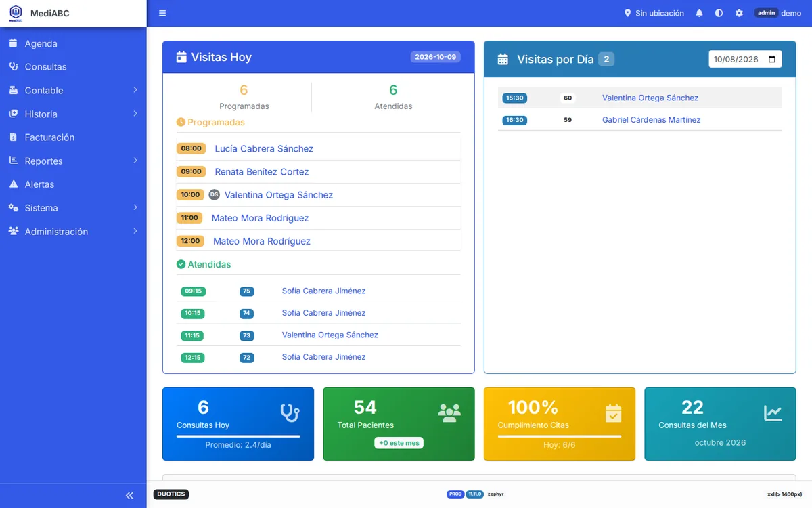Click the Consultas Hoy progress bar
The width and height of the screenshot is (812, 508).
(x=238, y=436)
